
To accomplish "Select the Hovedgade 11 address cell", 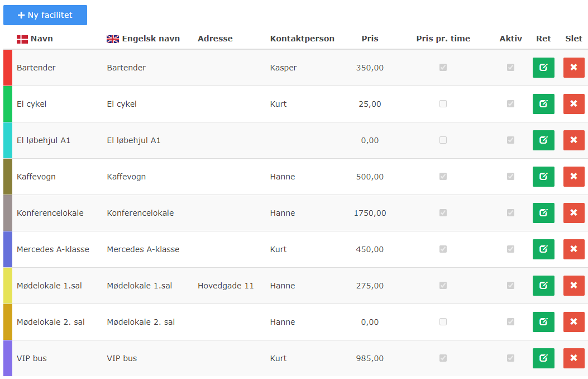I will (x=226, y=286).
